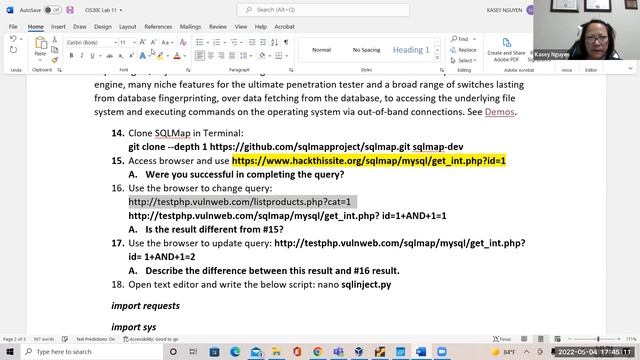640x360 pixels.
Task: Click the Copy icon in Clipboard group
Action: click(55, 50)
